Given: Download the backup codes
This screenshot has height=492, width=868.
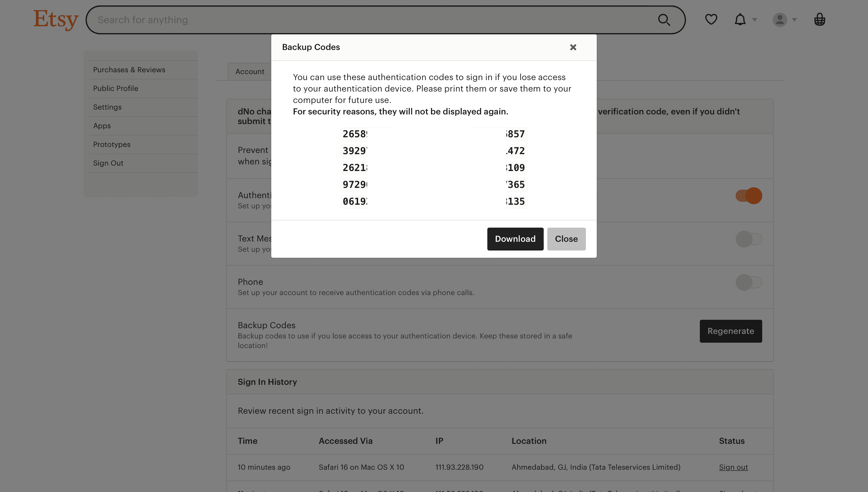Looking at the screenshot, I should point(515,239).
